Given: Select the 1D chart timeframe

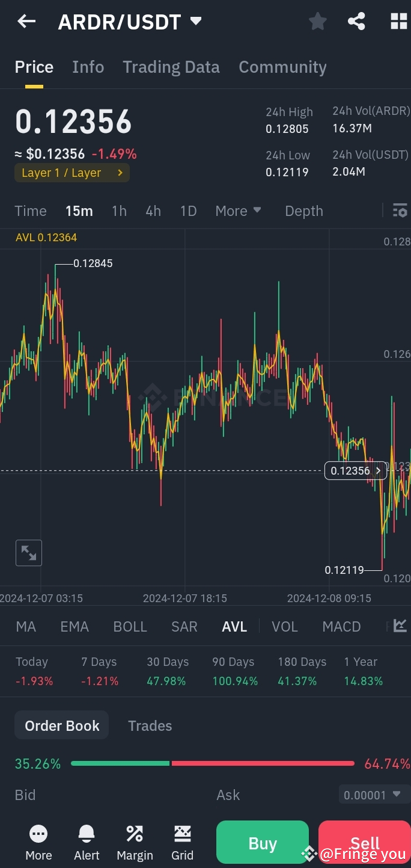Looking at the screenshot, I should tap(188, 211).
